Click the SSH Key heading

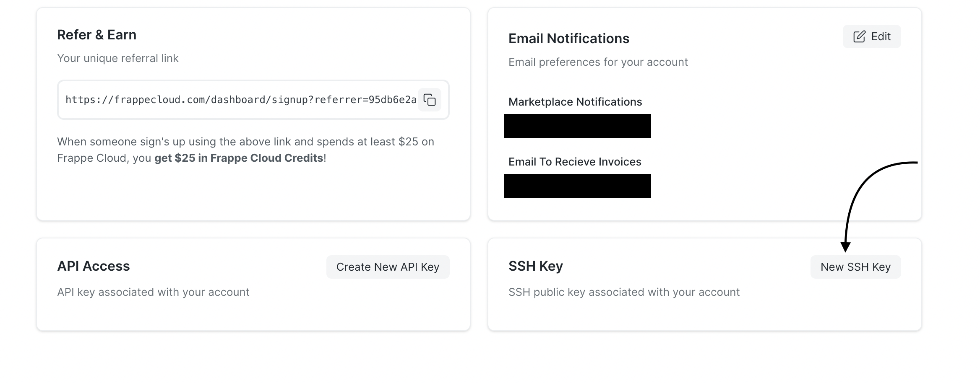click(x=536, y=266)
